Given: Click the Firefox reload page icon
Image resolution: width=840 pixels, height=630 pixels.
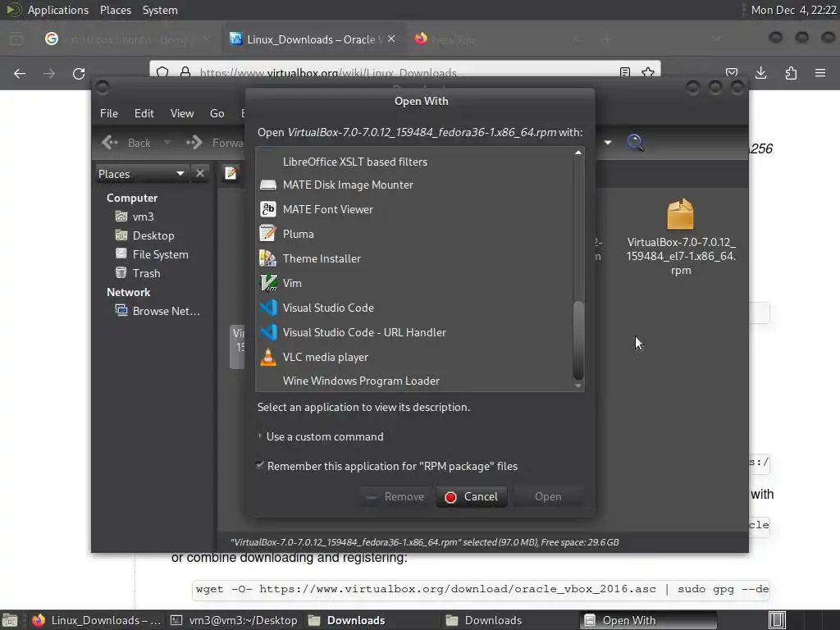Looking at the screenshot, I should (x=79, y=73).
